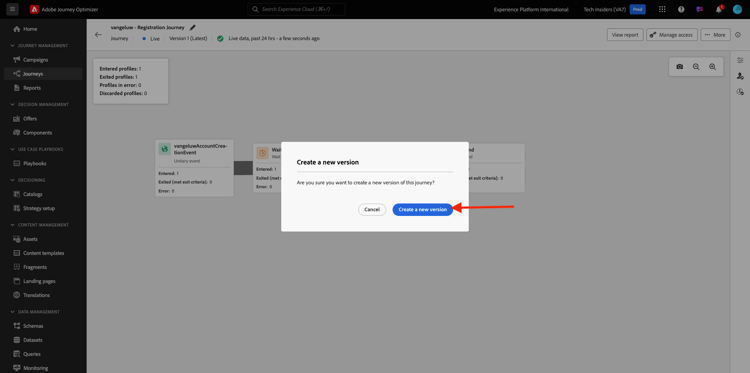Collapse the Data Management section
Image resolution: width=750 pixels, height=373 pixels.
coord(12,312)
